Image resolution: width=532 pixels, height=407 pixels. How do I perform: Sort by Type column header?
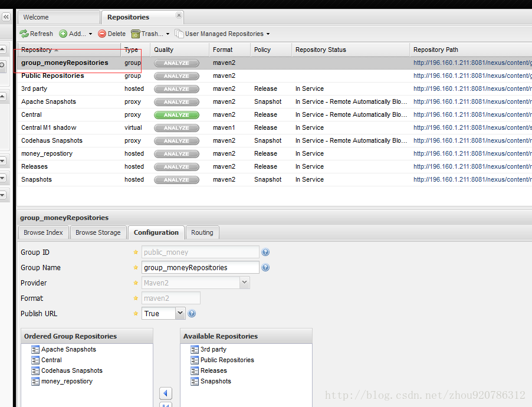135,50
